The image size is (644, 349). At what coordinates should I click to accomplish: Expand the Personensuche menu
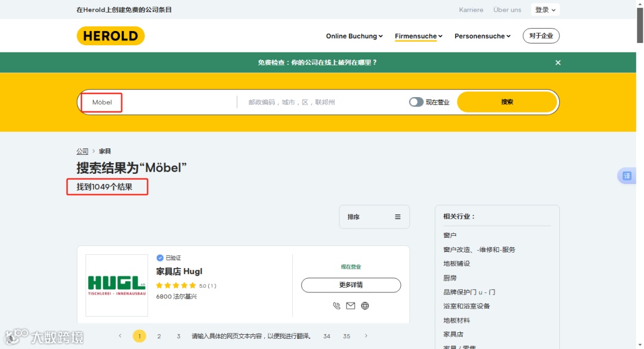point(482,36)
